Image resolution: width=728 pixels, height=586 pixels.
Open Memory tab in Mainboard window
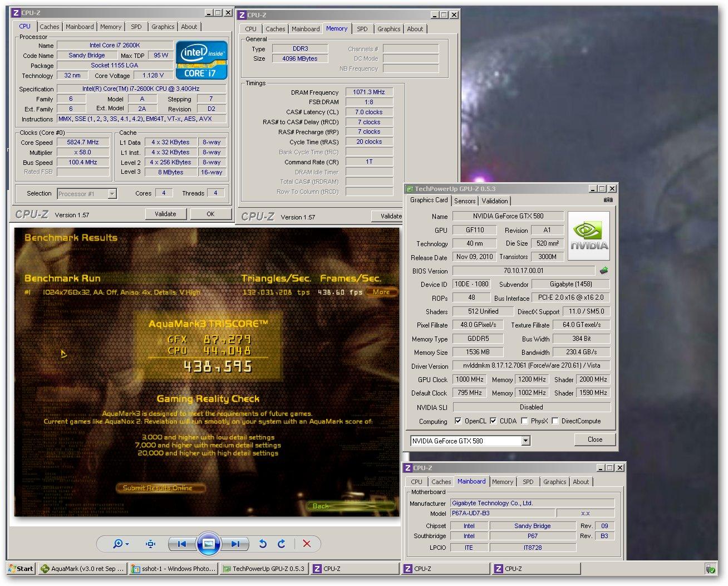[x=503, y=482]
